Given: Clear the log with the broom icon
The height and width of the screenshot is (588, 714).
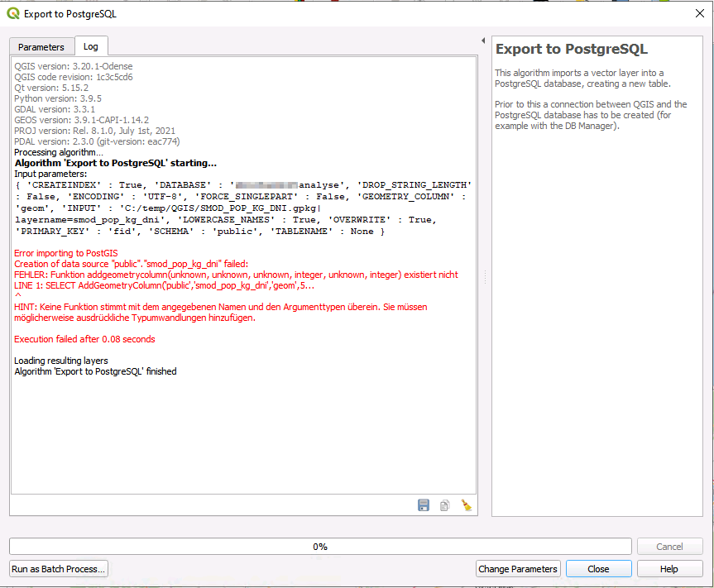Looking at the screenshot, I should [x=465, y=504].
